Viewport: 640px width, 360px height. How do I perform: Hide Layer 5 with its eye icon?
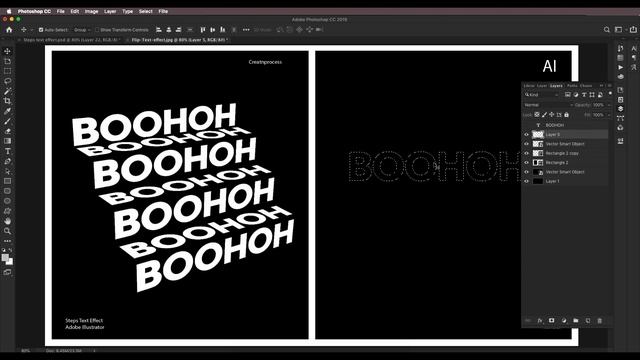click(527, 134)
